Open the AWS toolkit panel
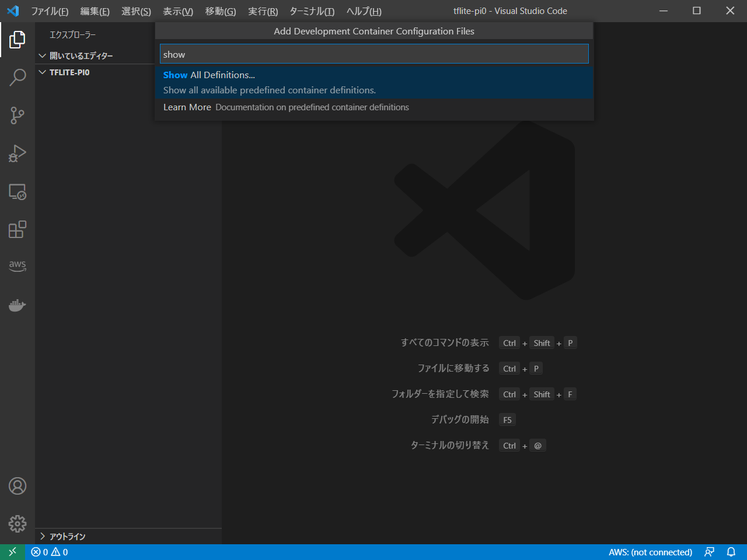This screenshot has height=560, width=747. [18, 265]
